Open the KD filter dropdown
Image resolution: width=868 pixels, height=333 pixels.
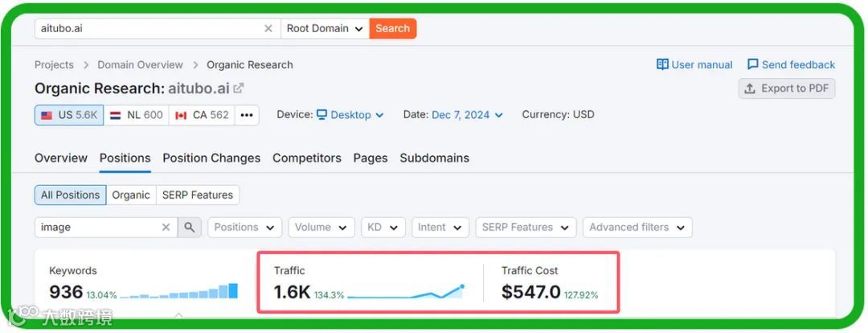383,227
